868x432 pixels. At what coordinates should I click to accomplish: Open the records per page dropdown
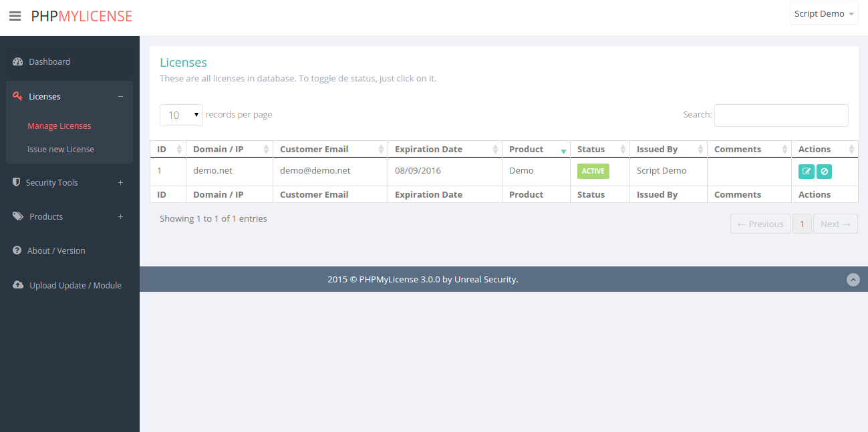pyautogui.click(x=181, y=115)
